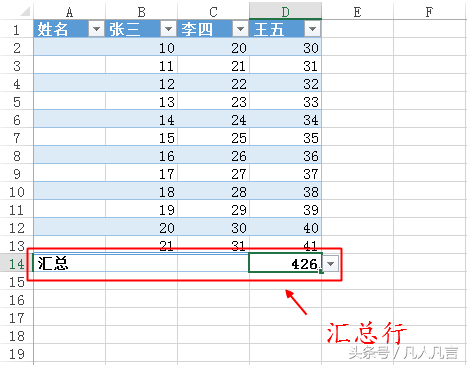This screenshot has width=467, height=365.
Task: Select cell C6 with value 24
Action: (x=213, y=120)
